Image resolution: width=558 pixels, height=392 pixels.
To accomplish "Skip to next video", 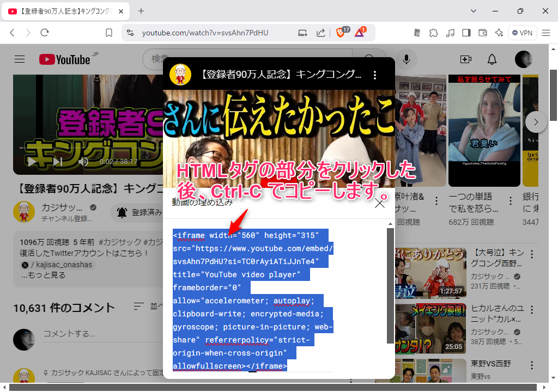I will (58, 162).
